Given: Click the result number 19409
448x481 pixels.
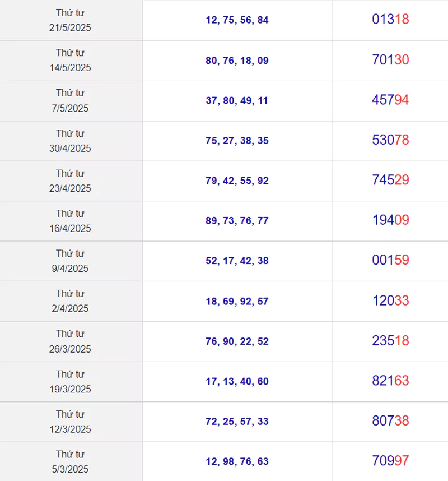Looking at the screenshot, I should 390,220.
